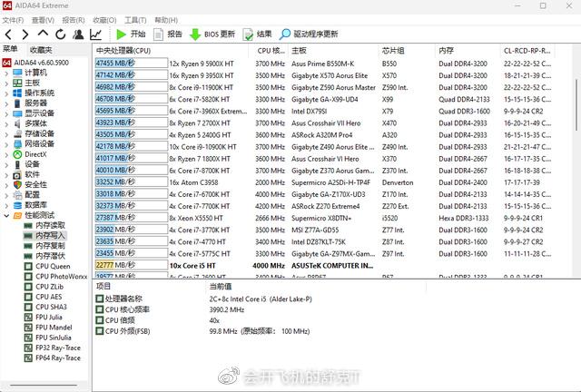Select the 操作系统 Windows tree icon
581x392 pixels.
point(17,93)
